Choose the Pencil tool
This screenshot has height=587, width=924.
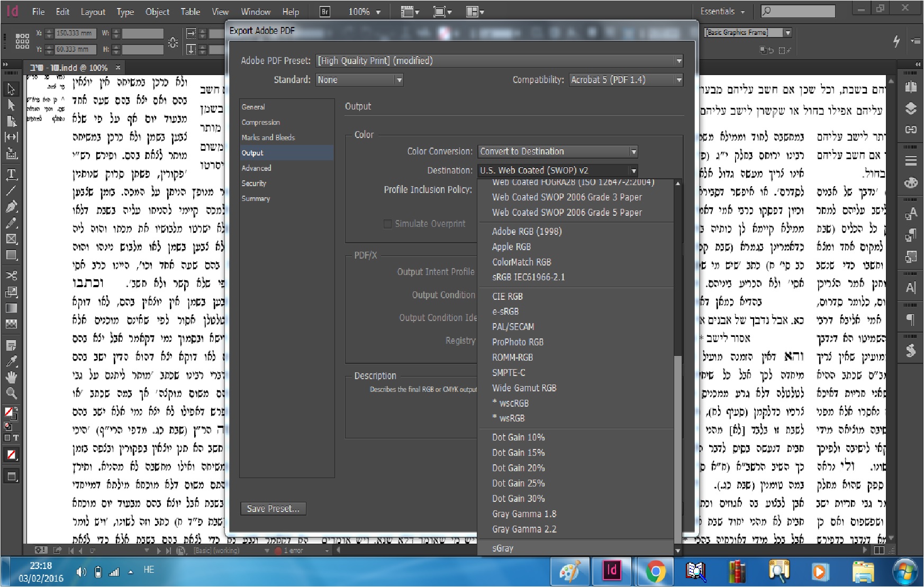pos(11,223)
